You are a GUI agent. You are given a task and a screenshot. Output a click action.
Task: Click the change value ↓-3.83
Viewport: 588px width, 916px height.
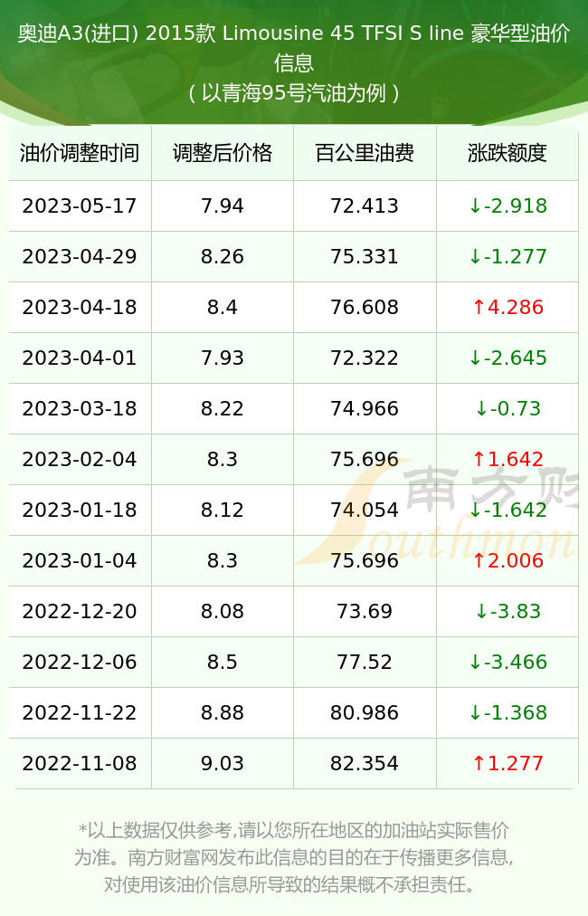508,612
